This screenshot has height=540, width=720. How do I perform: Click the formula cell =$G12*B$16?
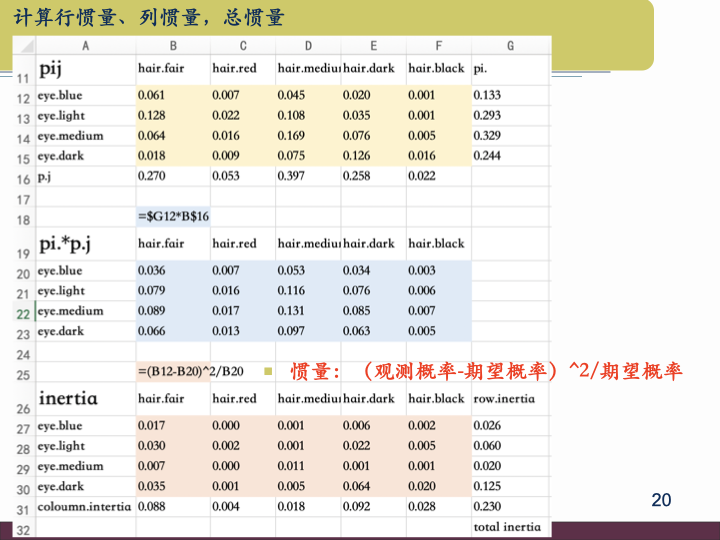click(172, 217)
